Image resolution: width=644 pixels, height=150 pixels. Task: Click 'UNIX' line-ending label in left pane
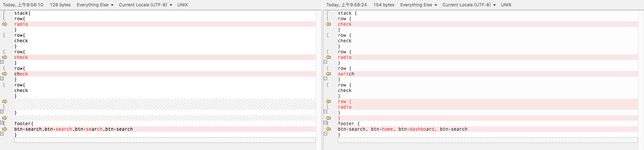point(182,5)
